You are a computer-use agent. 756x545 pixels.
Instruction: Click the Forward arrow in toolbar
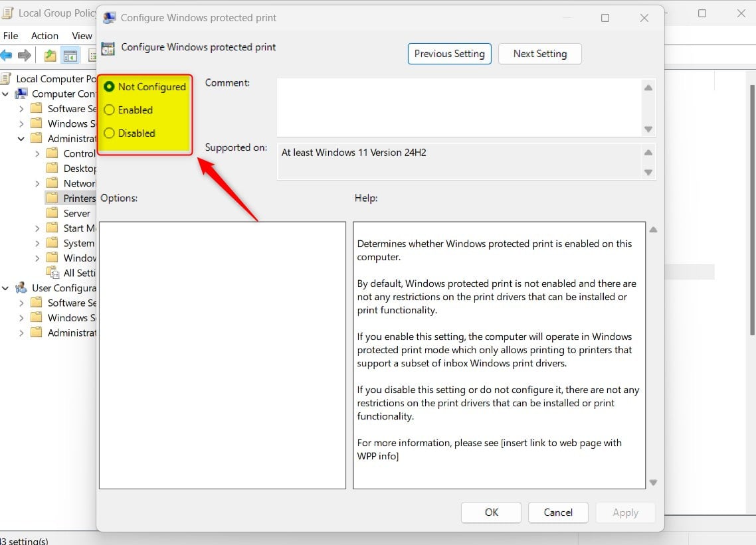point(25,56)
